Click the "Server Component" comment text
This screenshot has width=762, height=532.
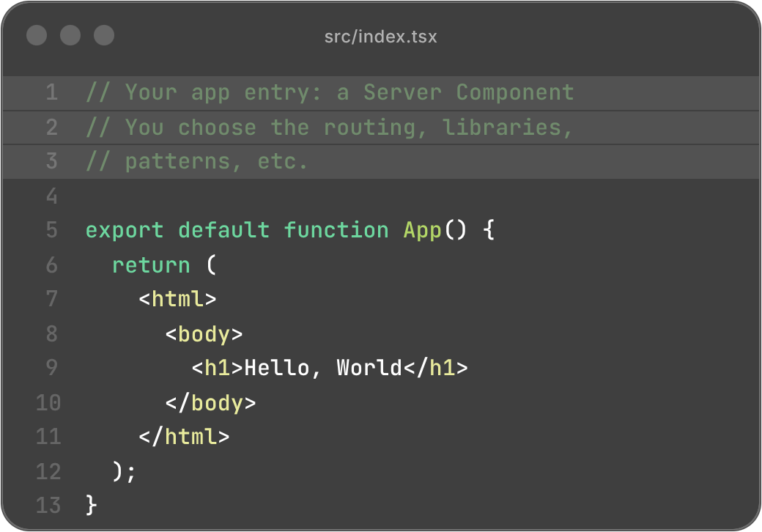click(x=468, y=92)
